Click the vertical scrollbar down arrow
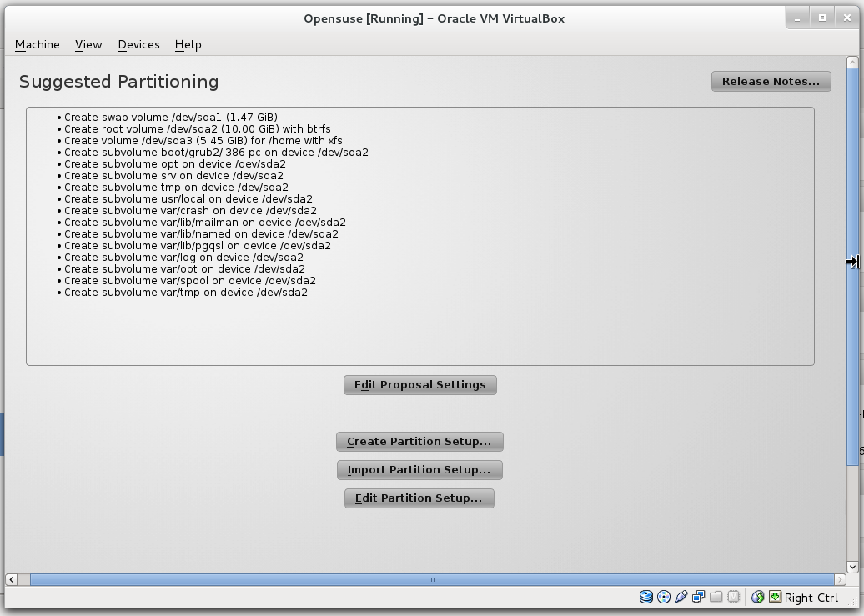This screenshot has height=616, width=864. [x=852, y=568]
